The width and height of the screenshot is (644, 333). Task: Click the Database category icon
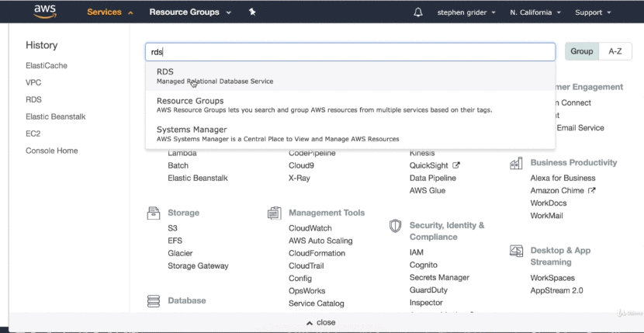154,300
